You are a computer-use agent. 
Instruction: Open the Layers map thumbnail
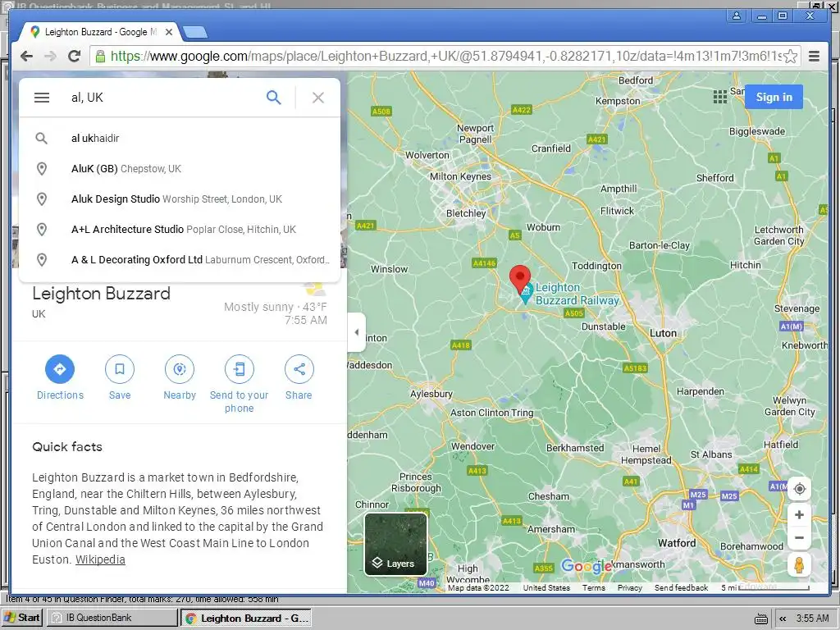point(395,544)
